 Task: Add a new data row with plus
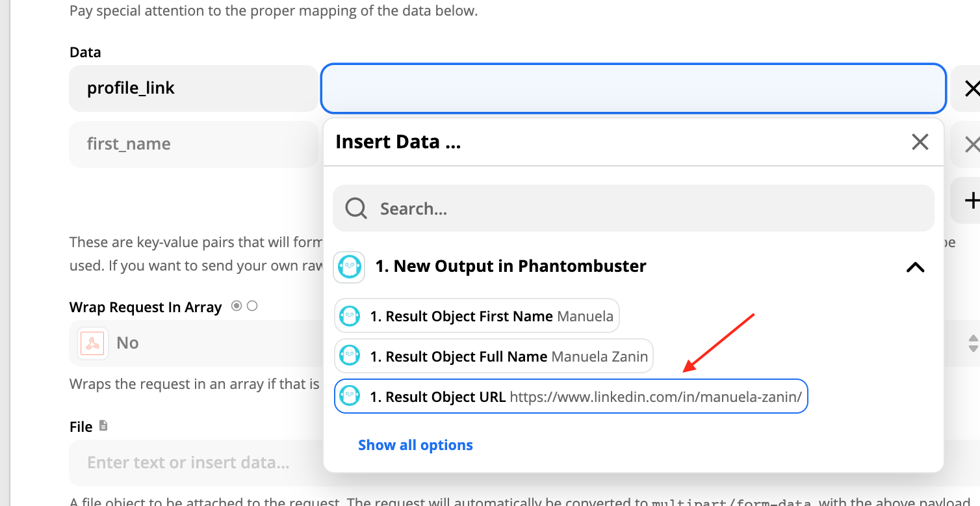click(971, 200)
